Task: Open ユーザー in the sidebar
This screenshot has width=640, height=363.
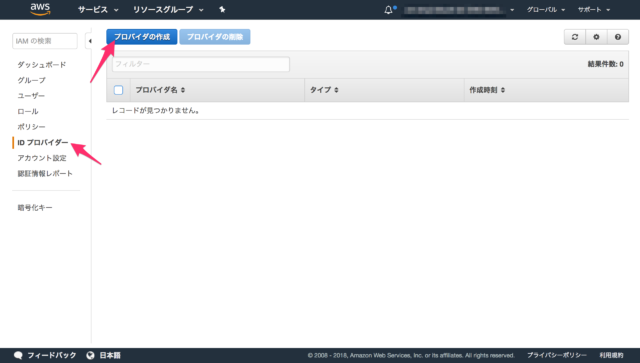Action: [x=31, y=96]
